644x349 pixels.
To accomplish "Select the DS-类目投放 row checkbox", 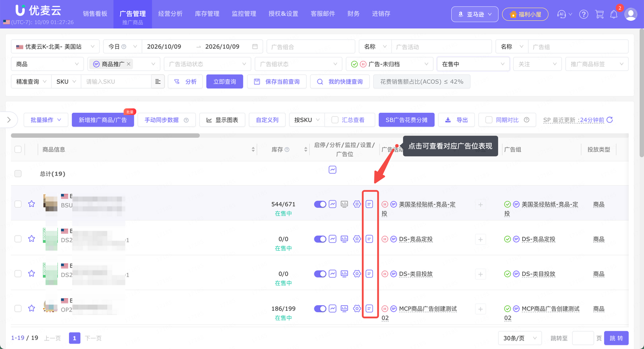I will click(x=18, y=273).
